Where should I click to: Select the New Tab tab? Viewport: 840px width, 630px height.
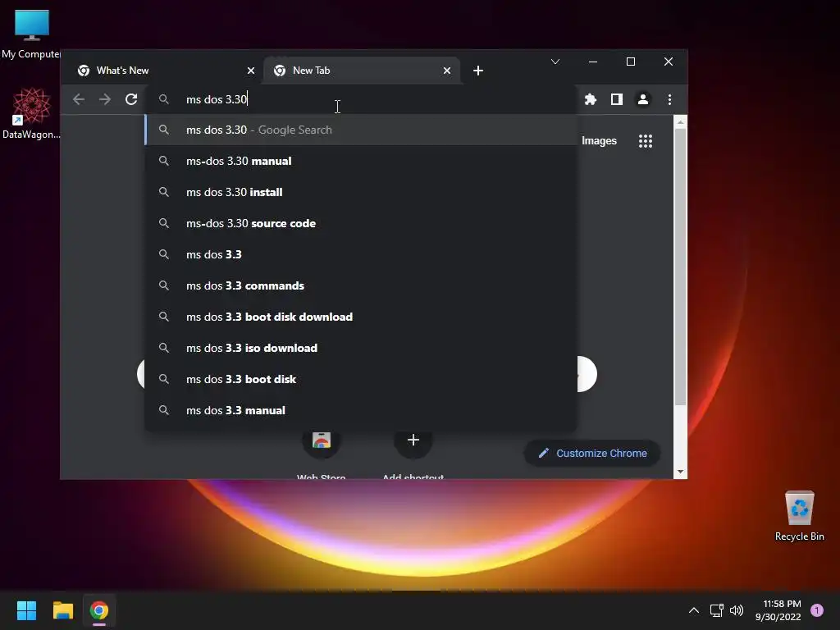click(x=362, y=71)
